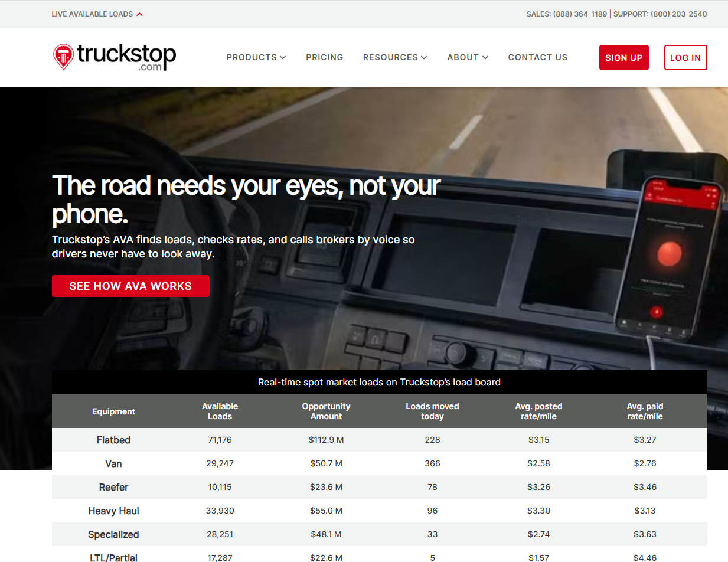Collapse the Live Available Loads chevron

pos(139,14)
